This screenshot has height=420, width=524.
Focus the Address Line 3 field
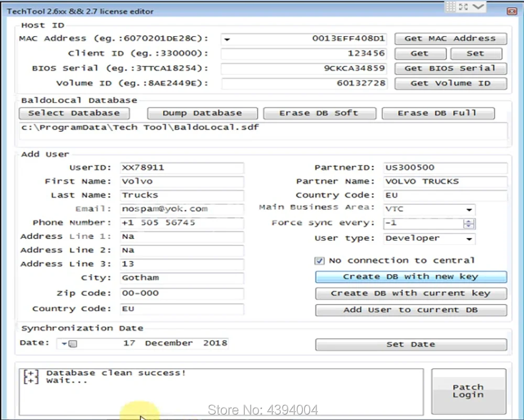click(182, 264)
